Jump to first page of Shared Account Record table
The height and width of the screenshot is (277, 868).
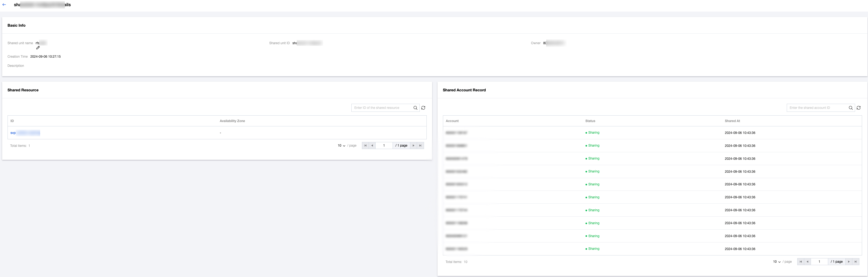point(801,261)
